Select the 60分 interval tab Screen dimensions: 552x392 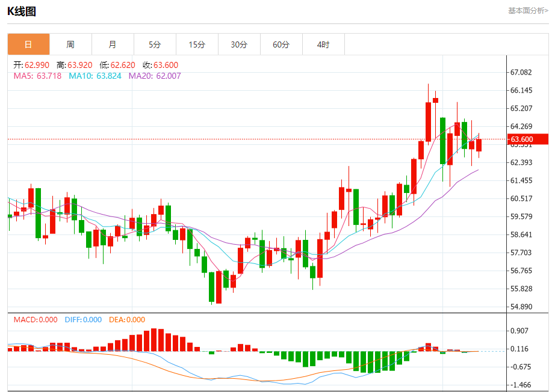pos(281,44)
